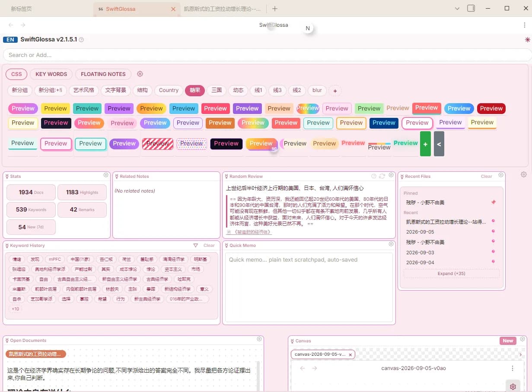Open settings gear next to FLOATING NOTES
Screen dimensions: 532x392
click(140, 74)
